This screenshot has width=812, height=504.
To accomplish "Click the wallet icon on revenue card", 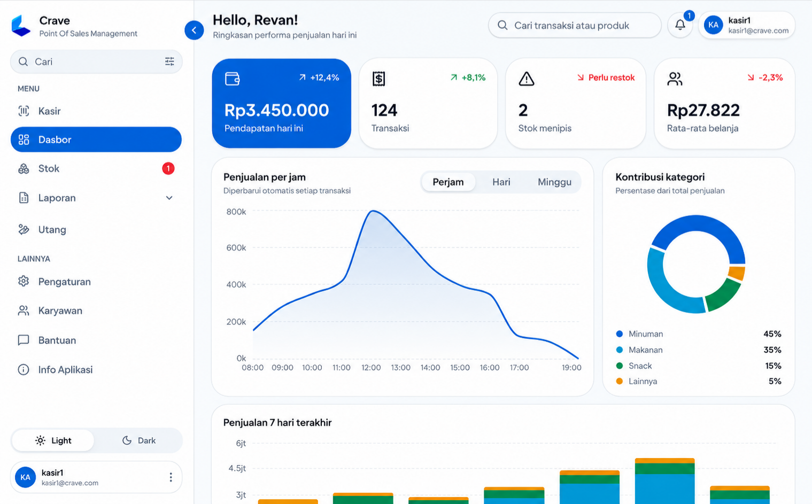I will click(233, 79).
